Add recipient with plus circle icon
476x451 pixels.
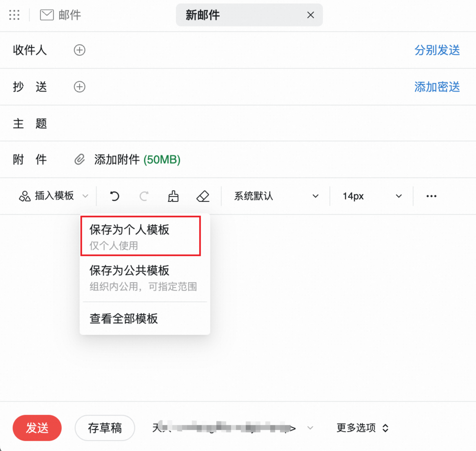(x=79, y=50)
